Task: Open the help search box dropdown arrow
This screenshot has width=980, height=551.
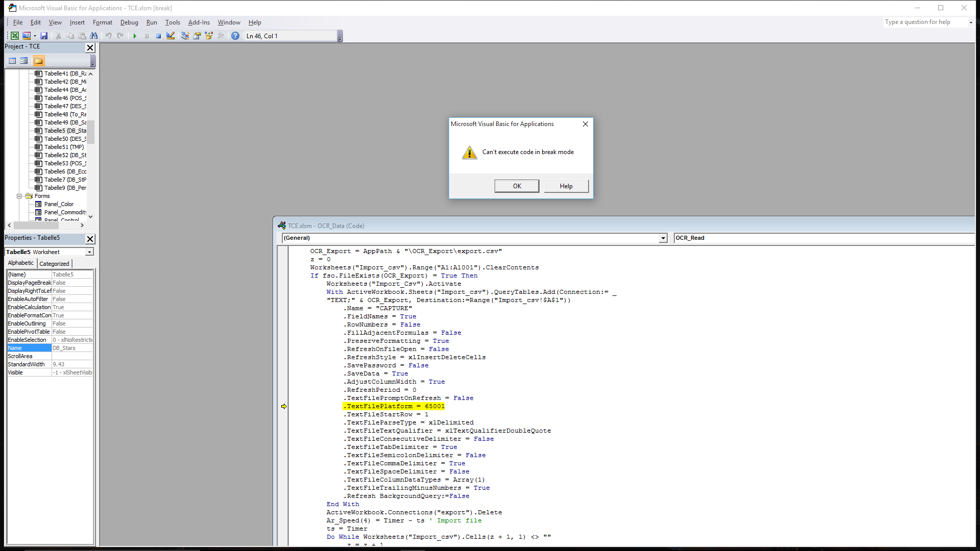Action: point(971,22)
